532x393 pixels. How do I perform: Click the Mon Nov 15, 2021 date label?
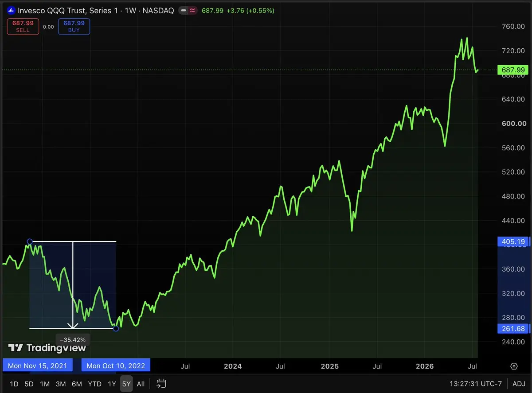(x=38, y=366)
